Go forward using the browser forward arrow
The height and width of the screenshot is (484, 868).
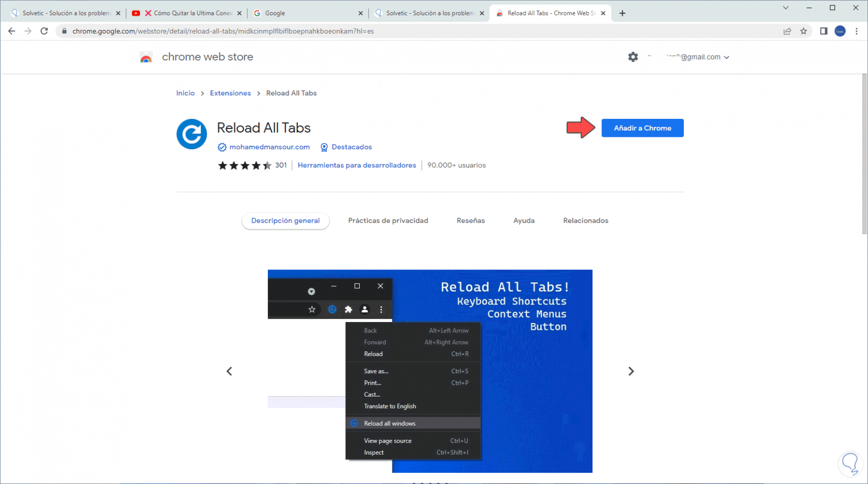coord(28,31)
